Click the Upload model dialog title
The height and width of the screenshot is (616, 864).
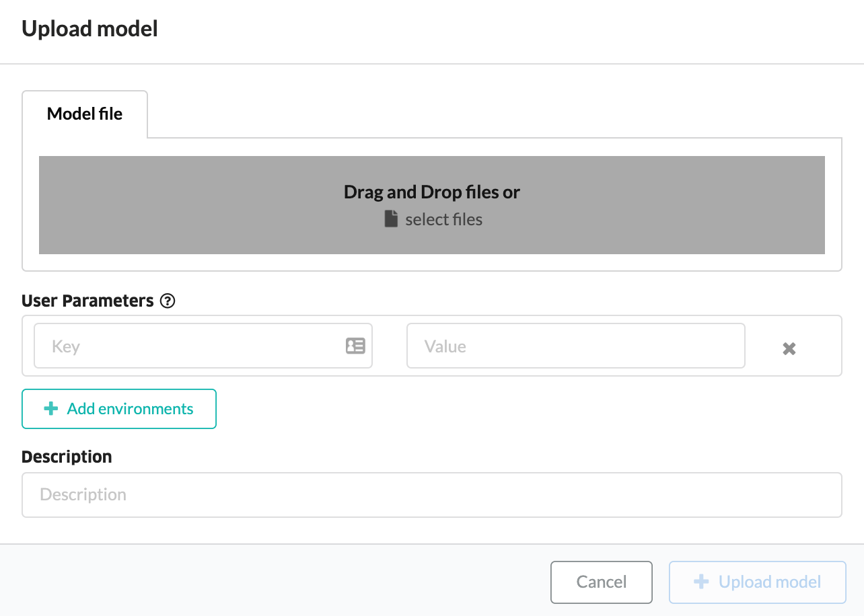[x=89, y=29]
